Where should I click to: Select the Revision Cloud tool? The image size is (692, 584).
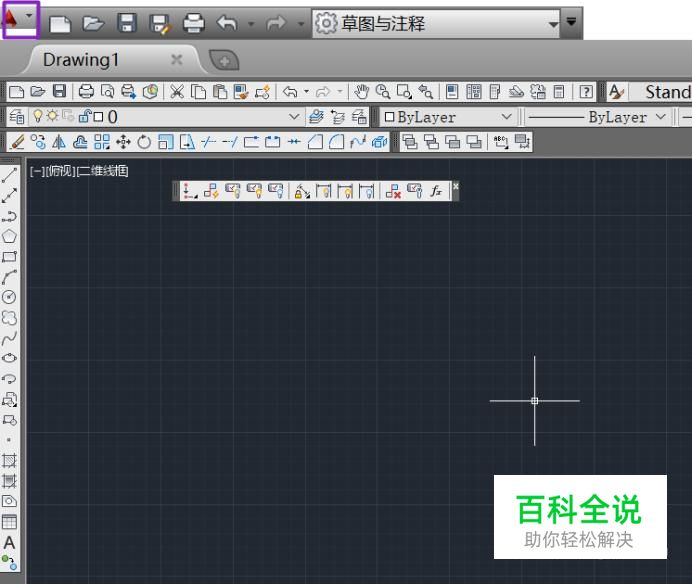[x=9, y=317]
